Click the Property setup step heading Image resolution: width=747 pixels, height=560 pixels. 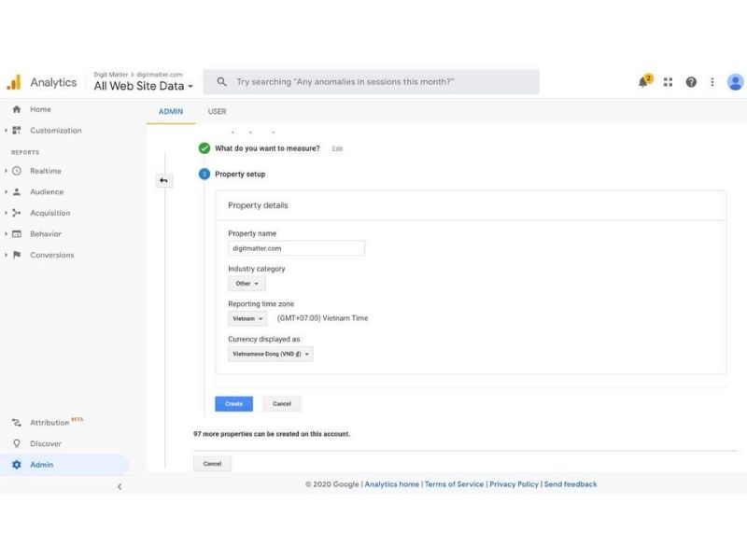(x=240, y=175)
